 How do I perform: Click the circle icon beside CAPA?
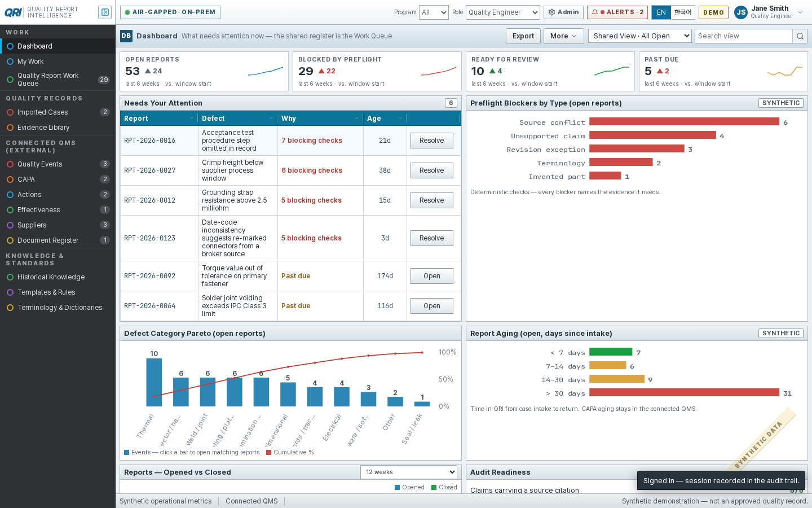click(x=10, y=179)
